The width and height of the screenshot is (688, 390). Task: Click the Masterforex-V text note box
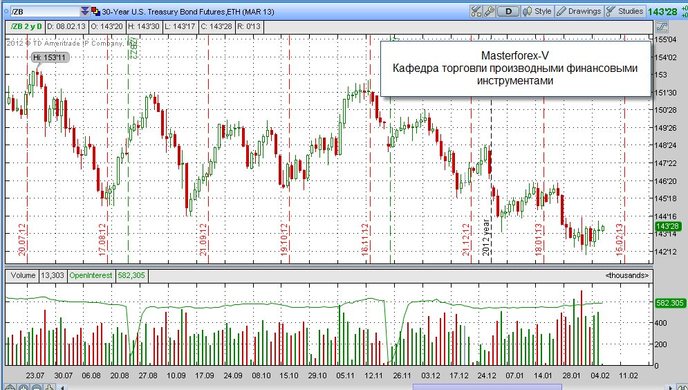(x=515, y=68)
